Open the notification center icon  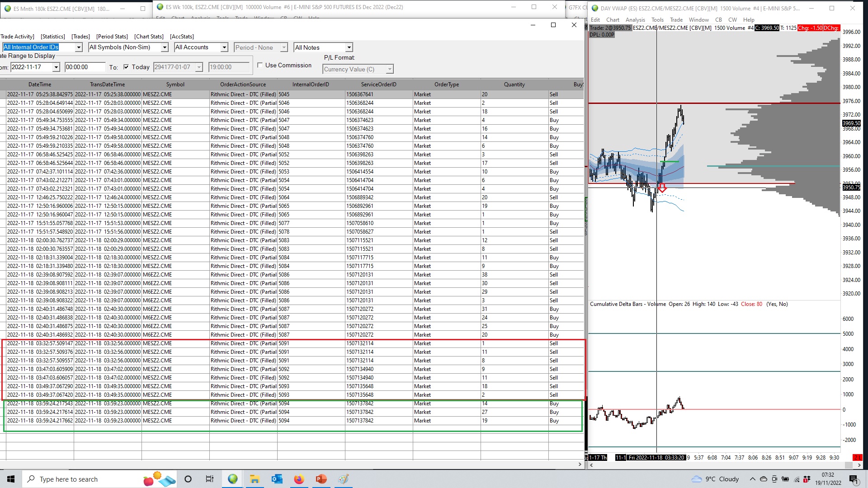click(x=854, y=479)
